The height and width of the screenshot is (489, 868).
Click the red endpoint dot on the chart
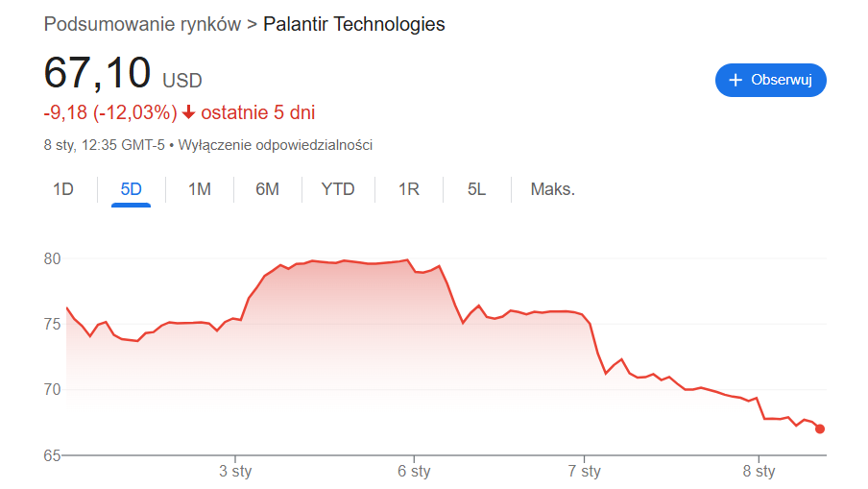(820, 428)
